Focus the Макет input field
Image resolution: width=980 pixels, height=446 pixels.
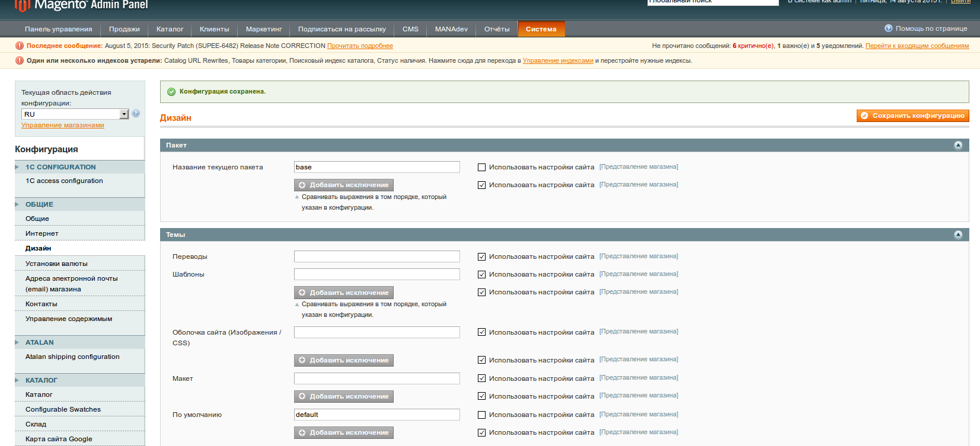click(x=377, y=378)
